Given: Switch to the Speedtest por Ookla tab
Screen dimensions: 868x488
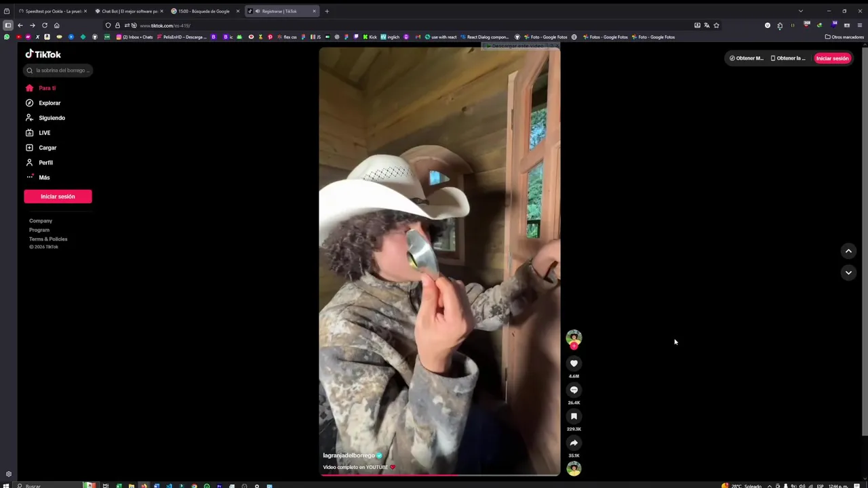Looking at the screenshot, I should tap(52, 12).
